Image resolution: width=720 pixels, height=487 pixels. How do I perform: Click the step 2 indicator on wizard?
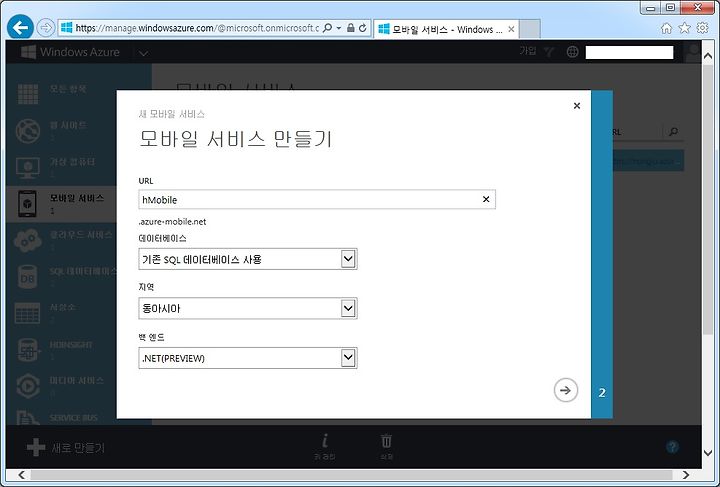tap(602, 393)
